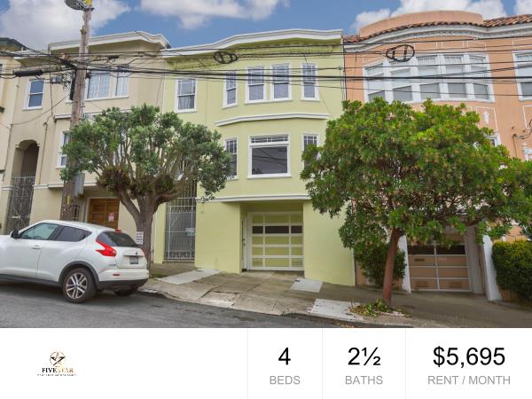Click the top-floor bay windows of yellow house

click(x=270, y=84)
